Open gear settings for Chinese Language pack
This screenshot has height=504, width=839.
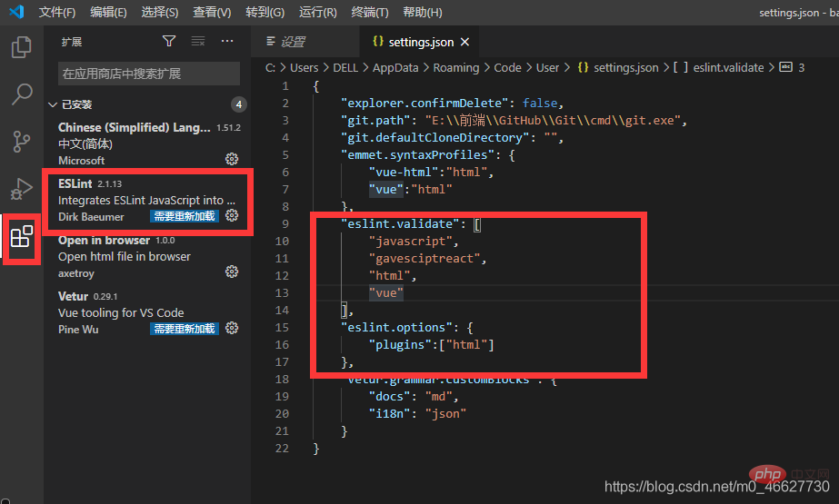[232, 159]
